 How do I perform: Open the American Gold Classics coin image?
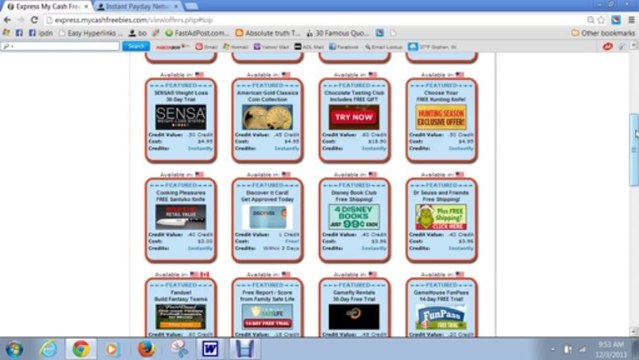coord(267,117)
